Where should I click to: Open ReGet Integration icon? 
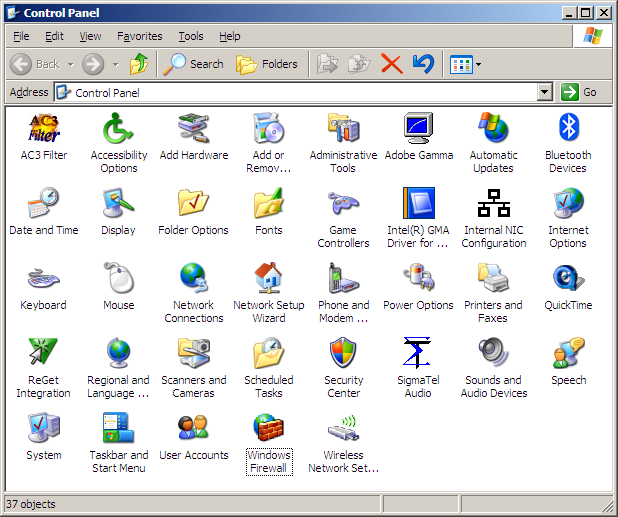(44, 351)
